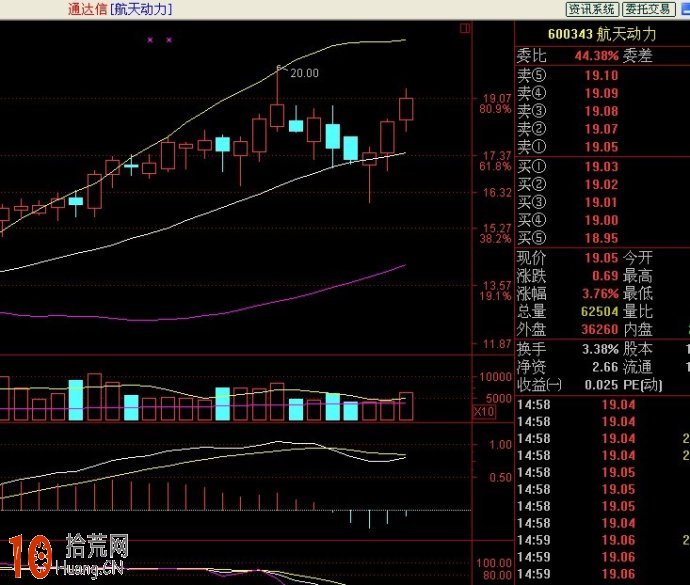Click the 13.57 19.1% axis label

click(x=495, y=291)
